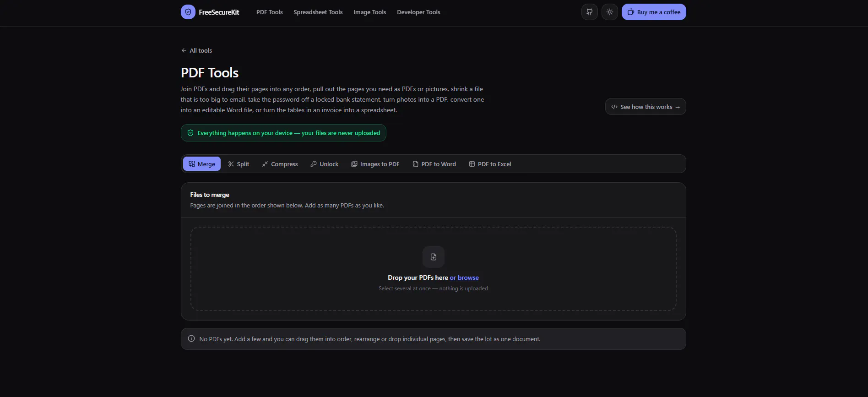Viewport: 868px width, 397px height.
Task: Click the info circle icon in notice
Action: tap(191, 339)
